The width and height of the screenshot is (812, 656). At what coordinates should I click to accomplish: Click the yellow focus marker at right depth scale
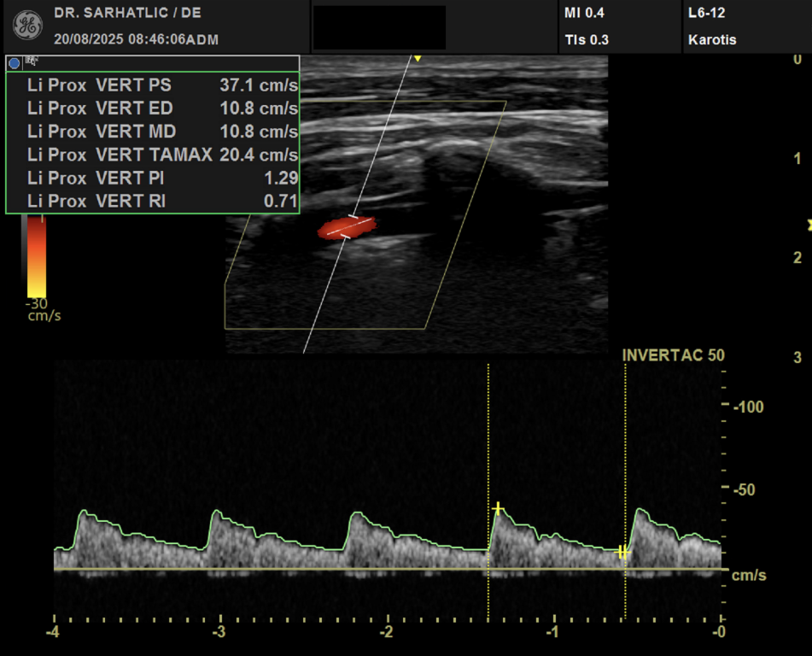(x=809, y=225)
